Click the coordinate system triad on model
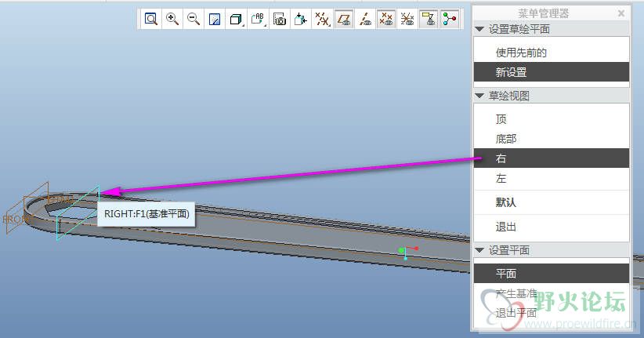The image size is (644, 338). tap(408, 253)
